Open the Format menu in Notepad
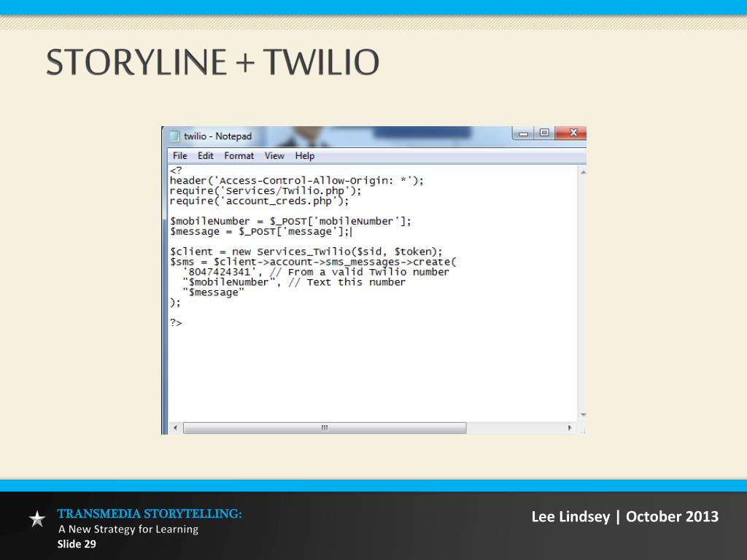This screenshot has width=747, height=560. [x=239, y=156]
